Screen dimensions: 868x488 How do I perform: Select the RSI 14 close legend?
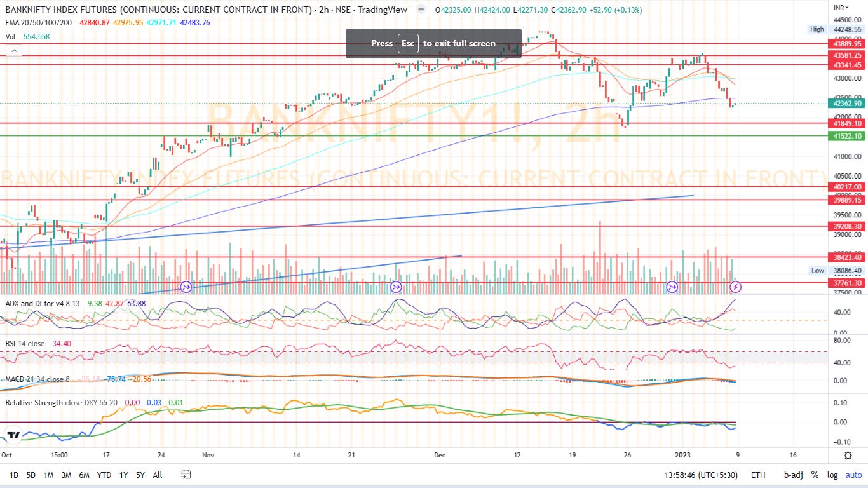click(25, 344)
